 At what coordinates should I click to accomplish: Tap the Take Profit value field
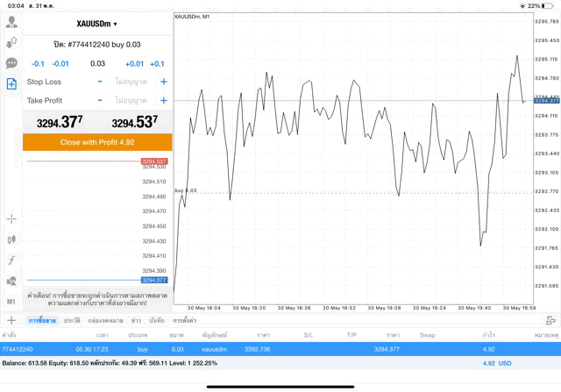click(x=131, y=100)
